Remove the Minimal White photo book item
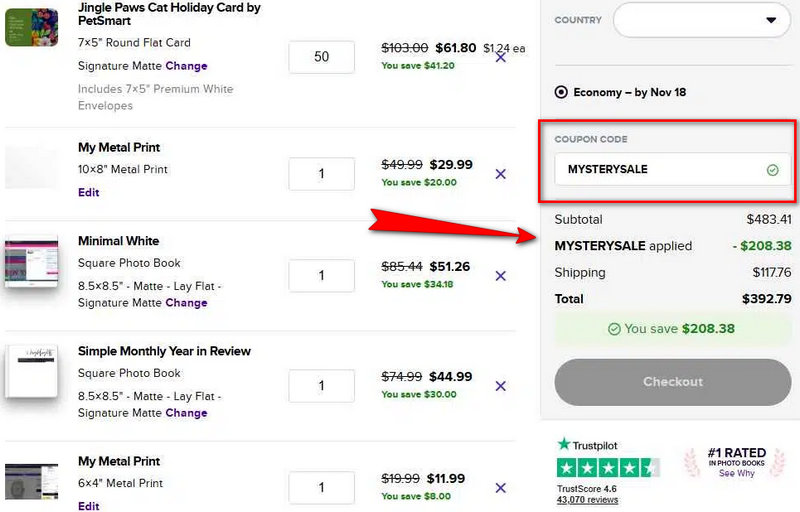The width and height of the screenshot is (800, 512). coord(501,276)
